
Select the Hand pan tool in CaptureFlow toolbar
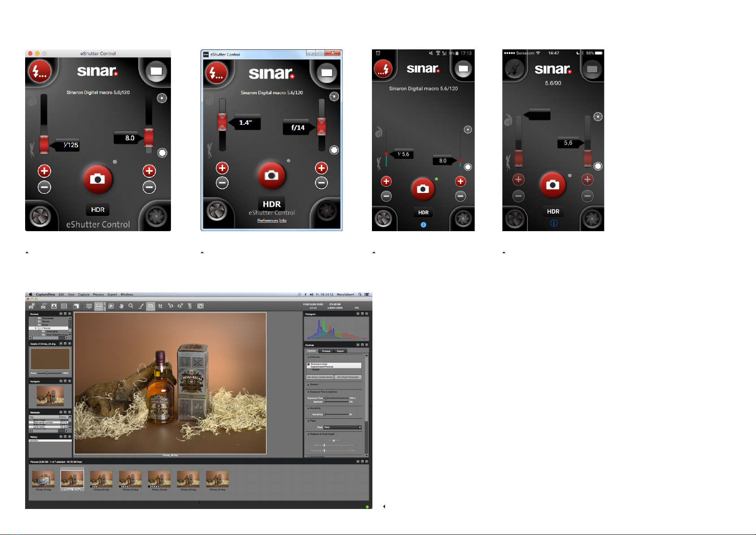pyautogui.click(x=121, y=306)
